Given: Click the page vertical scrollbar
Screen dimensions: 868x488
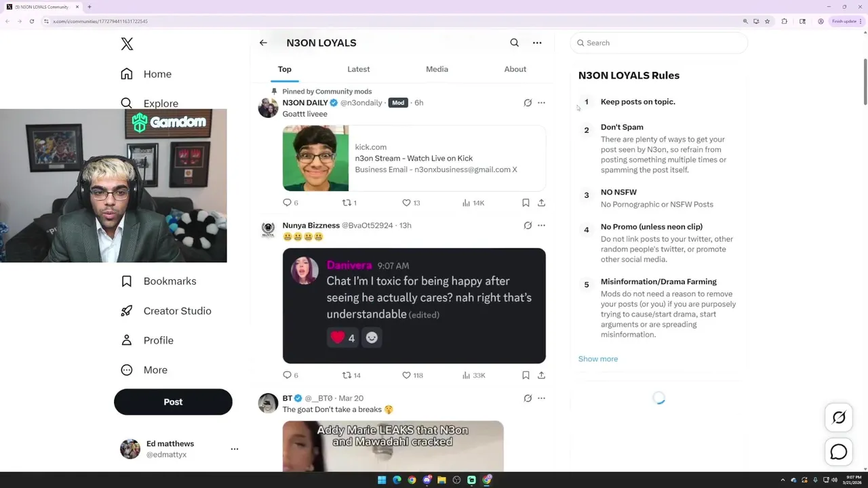Looking at the screenshot, I should 865,83.
